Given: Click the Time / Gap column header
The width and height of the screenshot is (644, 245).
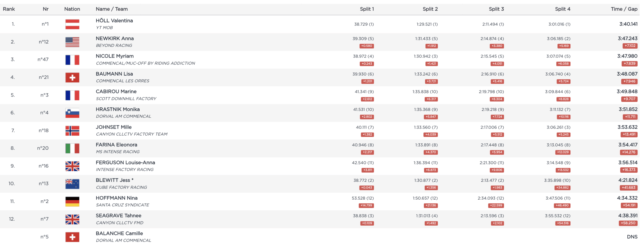Looking at the screenshot, I should click(624, 9).
